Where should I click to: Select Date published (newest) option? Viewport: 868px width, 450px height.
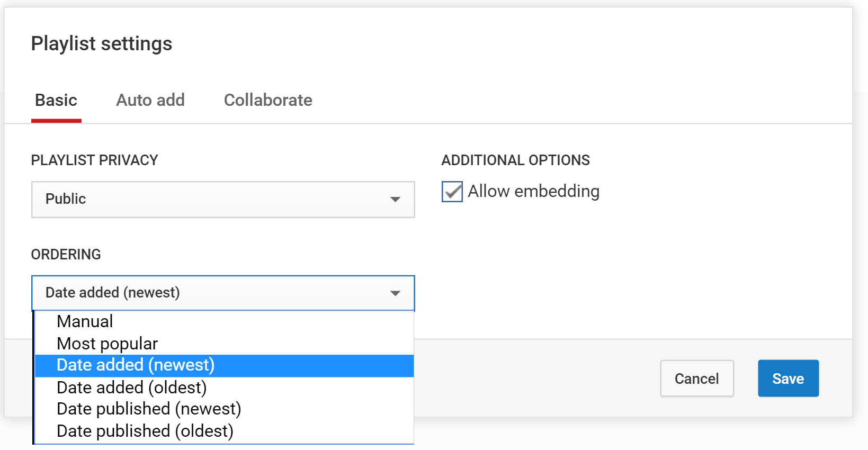click(224, 409)
